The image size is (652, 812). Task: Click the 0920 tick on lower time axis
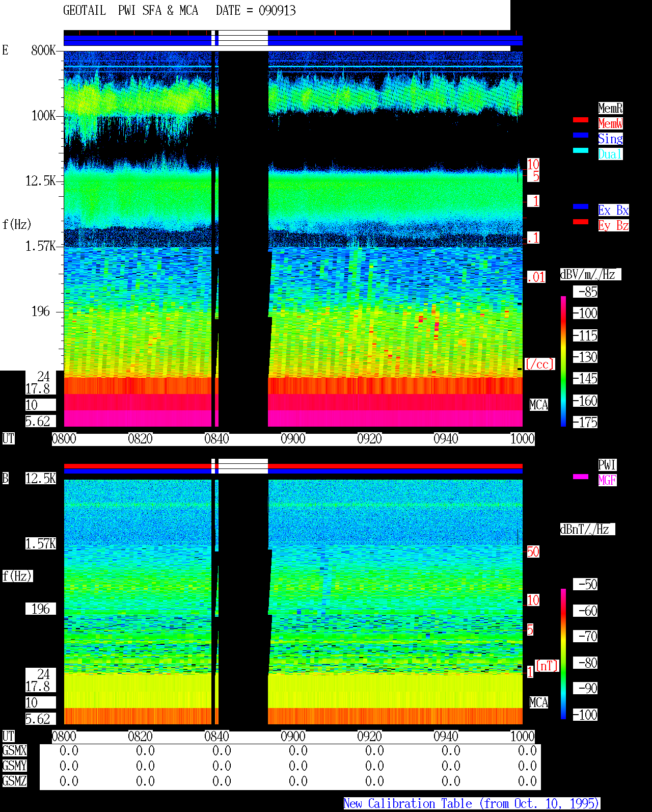click(x=369, y=736)
